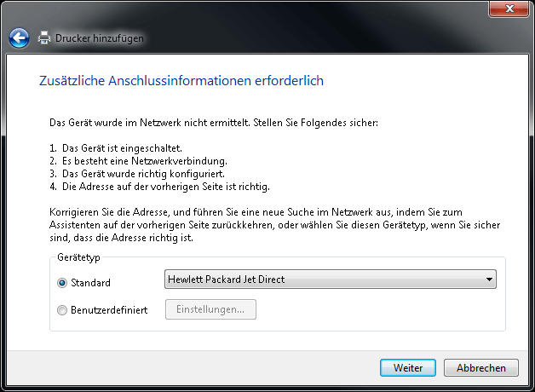The width and height of the screenshot is (535, 392).
Task: Select the Standard radio button
Action: point(62,283)
